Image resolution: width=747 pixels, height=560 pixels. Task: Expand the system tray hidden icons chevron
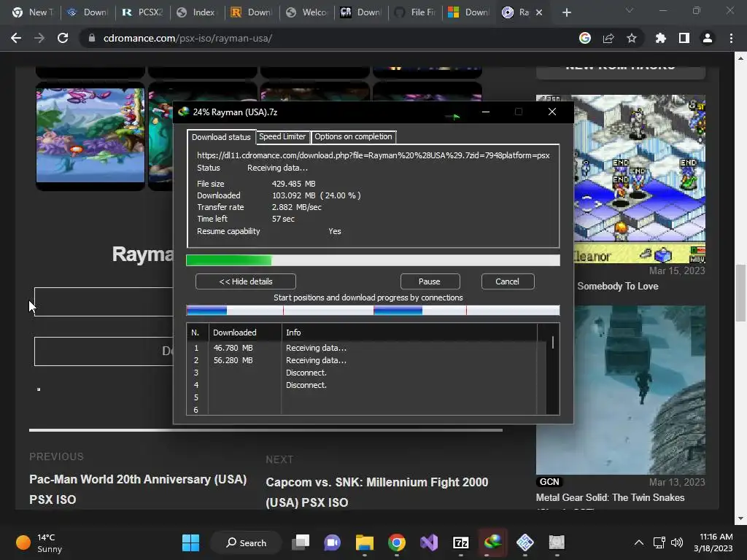(638, 542)
